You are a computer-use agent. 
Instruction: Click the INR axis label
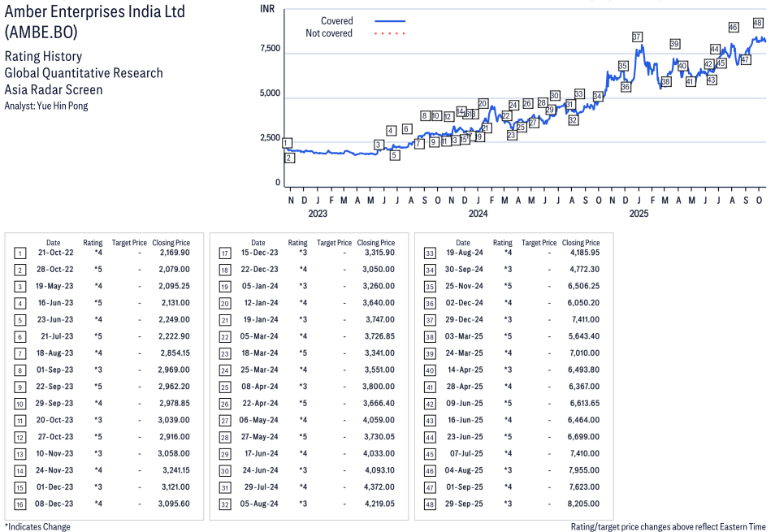266,8
